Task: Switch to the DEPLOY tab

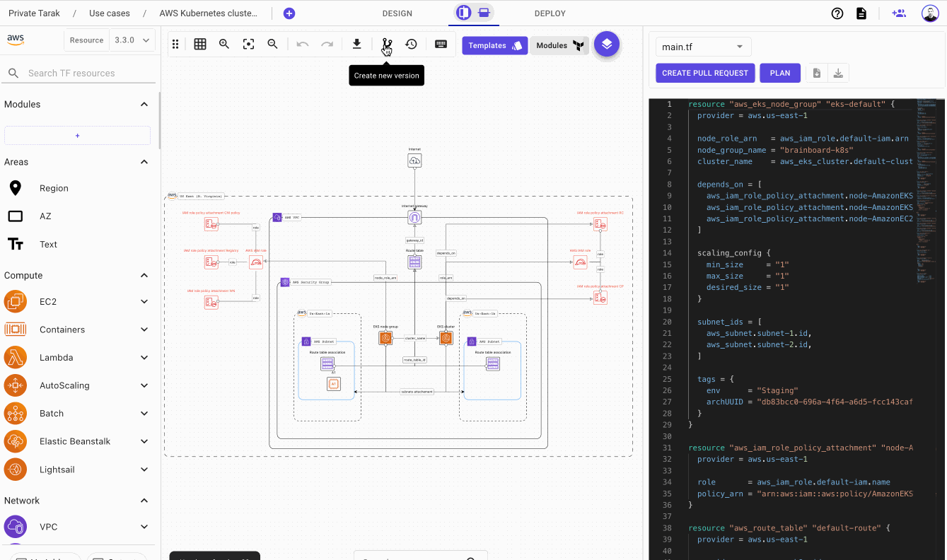Action: pyautogui.click(x=550, y=13)
